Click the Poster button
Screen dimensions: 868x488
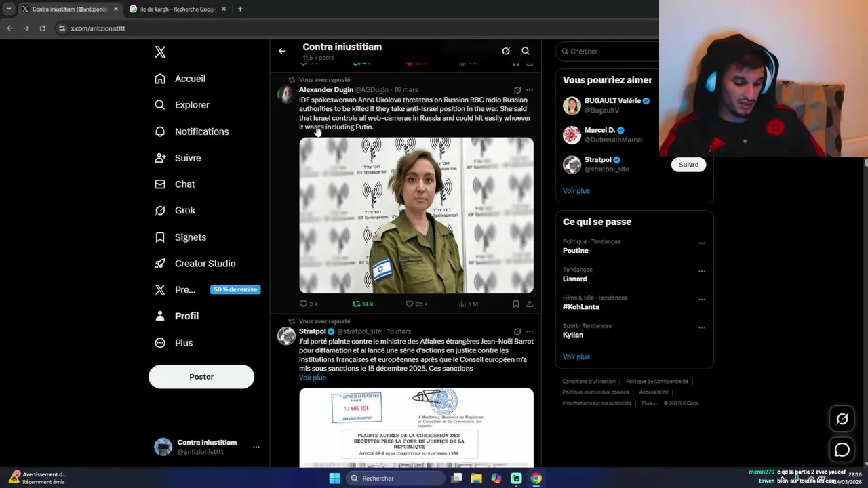click(x=201, y=377)
